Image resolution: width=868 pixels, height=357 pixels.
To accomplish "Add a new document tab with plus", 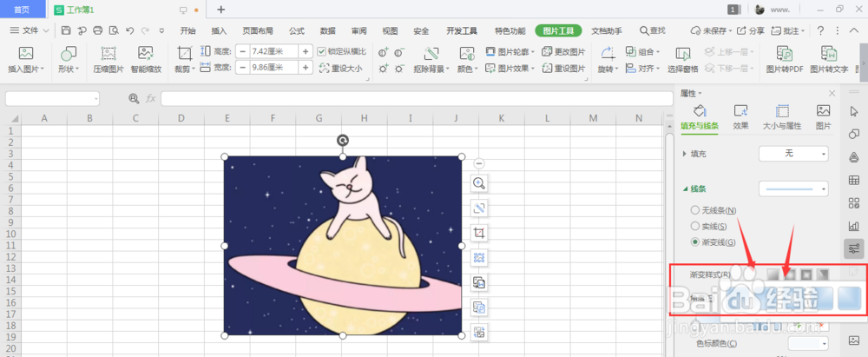I will [x=220, y=10].
